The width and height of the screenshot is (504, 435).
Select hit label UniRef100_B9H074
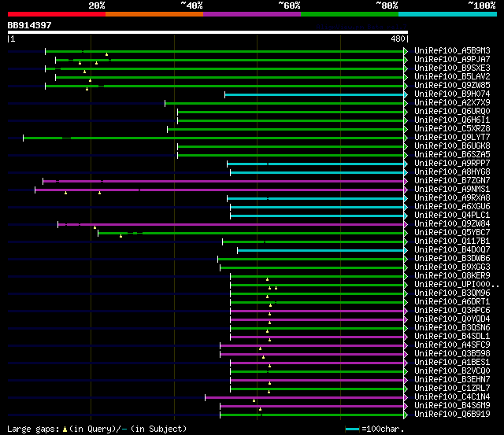coord(452,94)
